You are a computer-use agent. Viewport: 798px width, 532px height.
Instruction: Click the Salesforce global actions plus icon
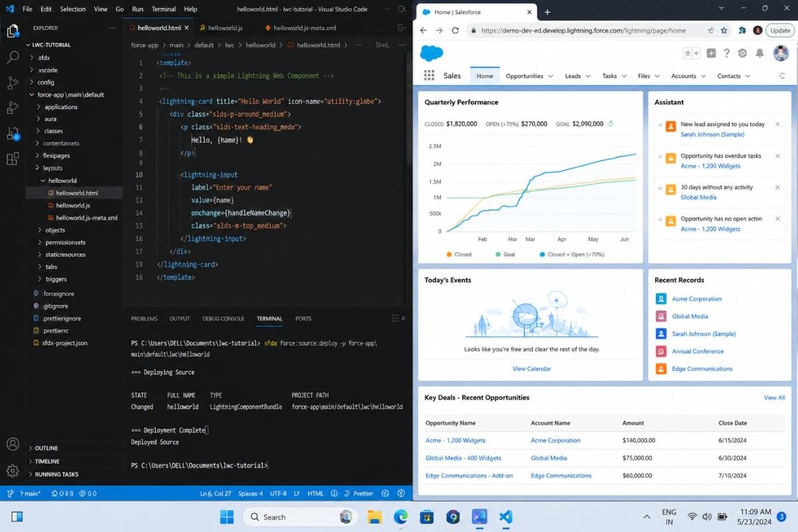pos(711,53)
